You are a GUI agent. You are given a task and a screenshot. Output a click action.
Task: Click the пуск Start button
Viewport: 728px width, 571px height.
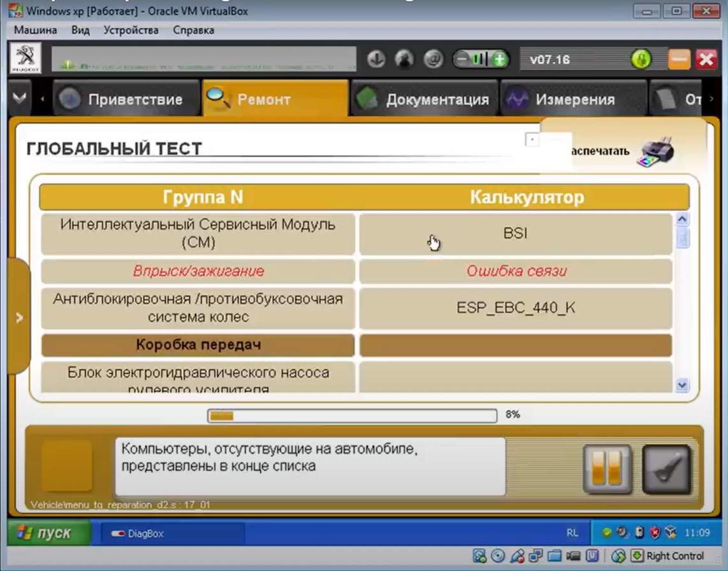tap(45, 533)
